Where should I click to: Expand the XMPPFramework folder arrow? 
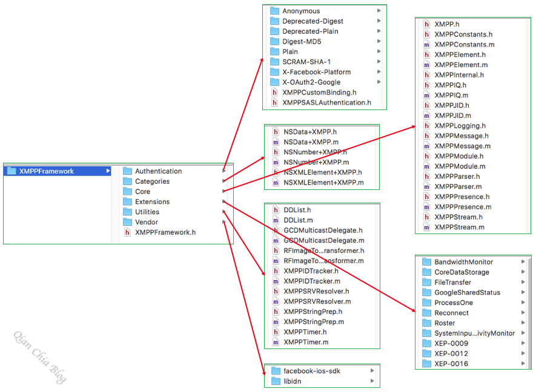click(x=108, y=171)
